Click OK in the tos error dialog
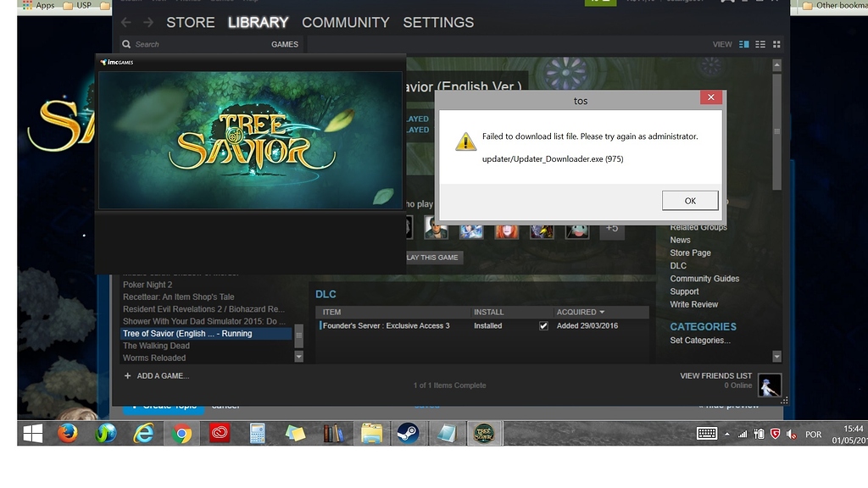This screenshot has width=868, height=488. click(689, 201)
